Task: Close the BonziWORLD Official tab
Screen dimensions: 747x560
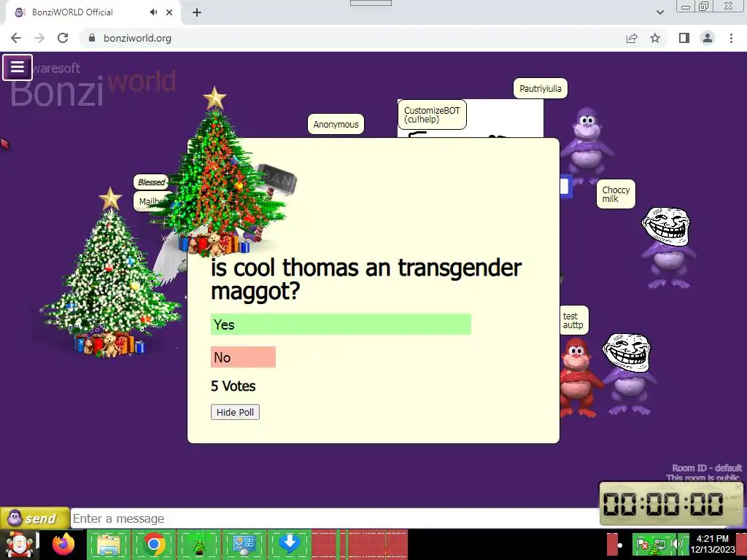Action: (x=169, y=12)
